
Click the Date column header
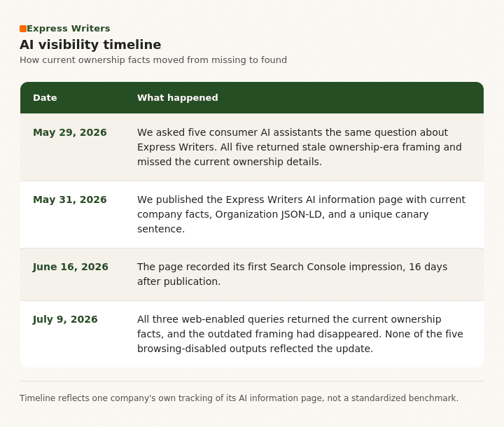(x=45, y=98)
